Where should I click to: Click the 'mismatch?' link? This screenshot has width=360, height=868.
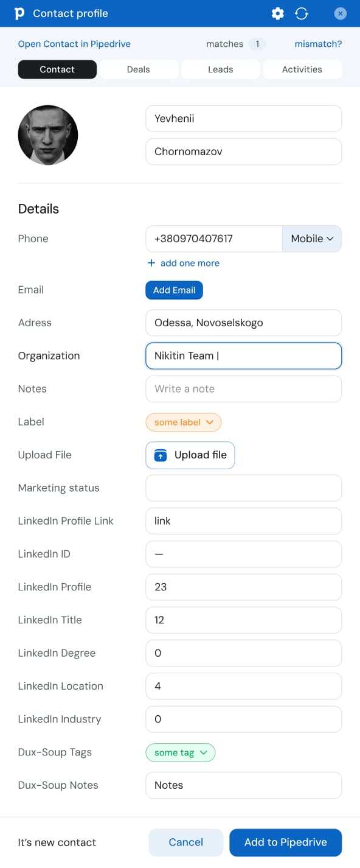pyautogui.click(x=318, y=44)
